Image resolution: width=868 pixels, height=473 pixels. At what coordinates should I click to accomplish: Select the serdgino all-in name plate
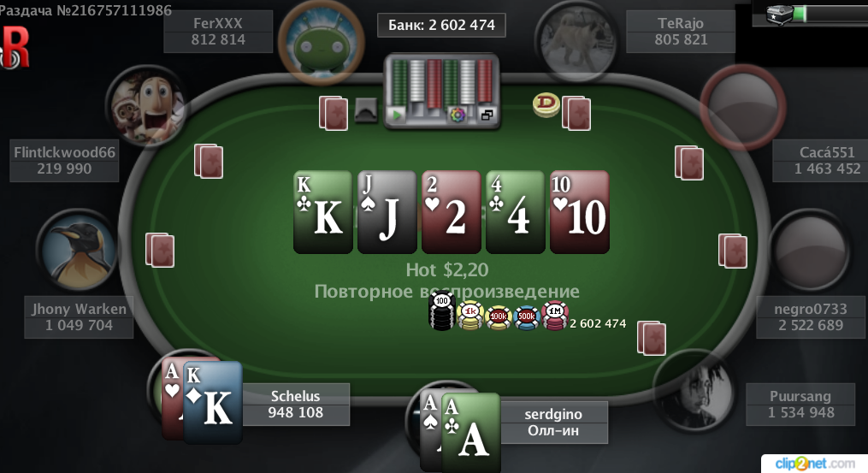(x=553, y=423)
